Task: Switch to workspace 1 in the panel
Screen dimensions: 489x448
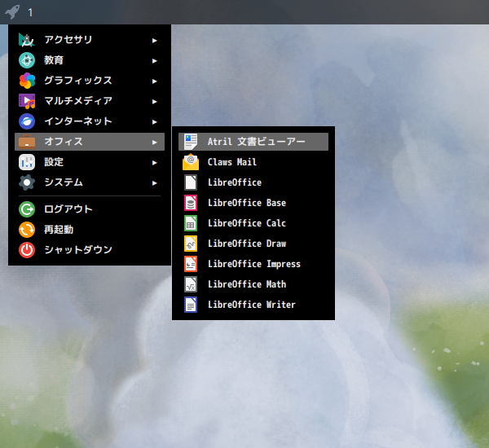Action: (x=30, y=12)
